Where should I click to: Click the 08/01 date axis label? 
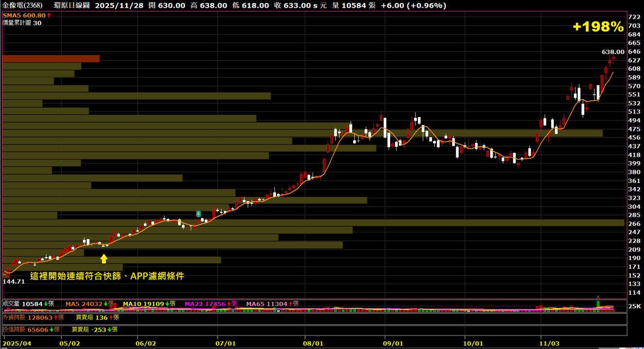[314, 343]
